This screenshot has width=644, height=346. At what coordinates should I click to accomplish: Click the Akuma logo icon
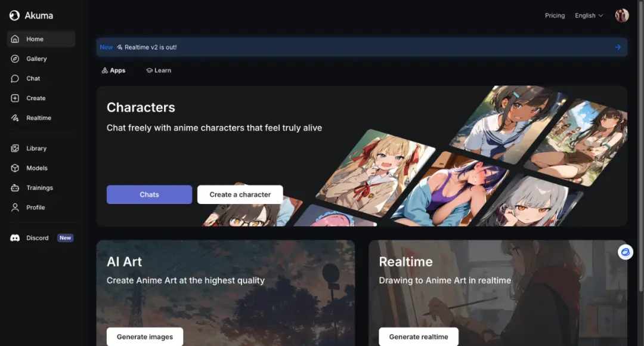click(x=14, y=16)
